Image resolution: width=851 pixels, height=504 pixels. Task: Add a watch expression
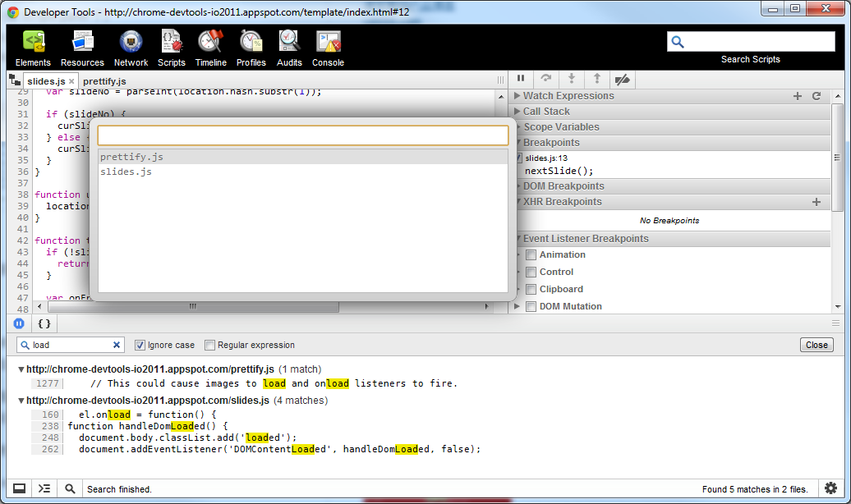(798, 96)
